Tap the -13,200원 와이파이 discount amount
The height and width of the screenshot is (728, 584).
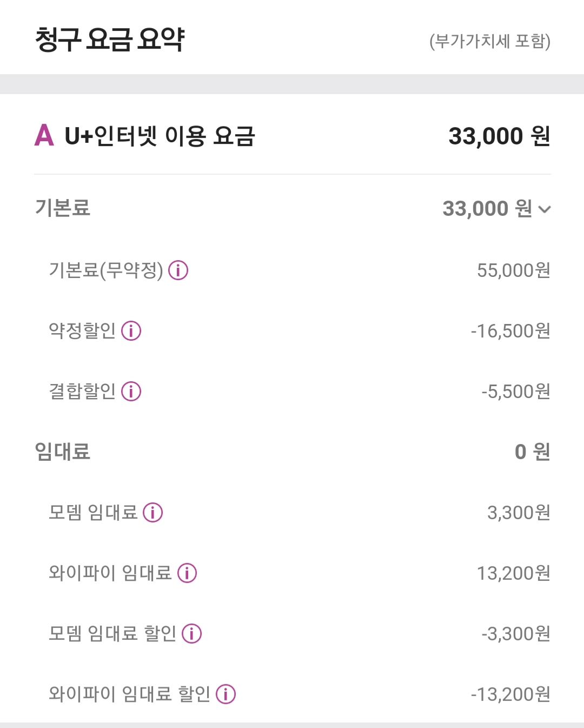point(510,694)
